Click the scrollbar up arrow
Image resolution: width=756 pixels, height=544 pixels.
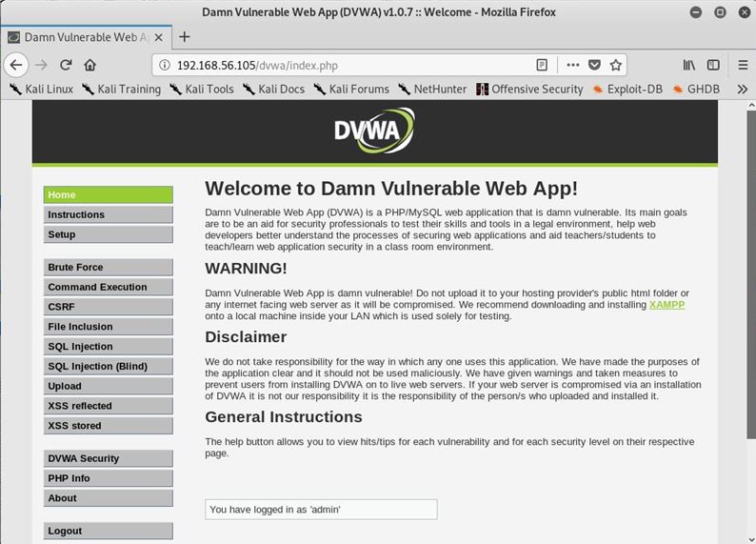pos(751,105)
